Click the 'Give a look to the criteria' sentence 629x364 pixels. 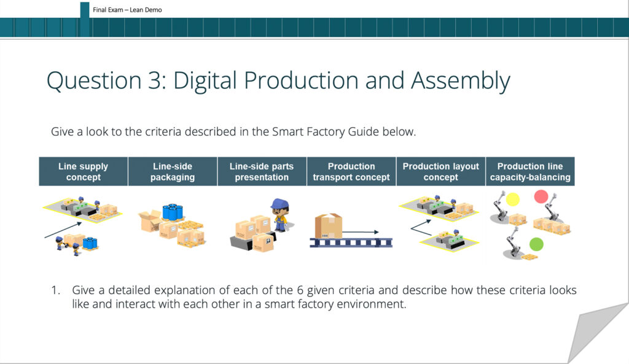[233, 132]
